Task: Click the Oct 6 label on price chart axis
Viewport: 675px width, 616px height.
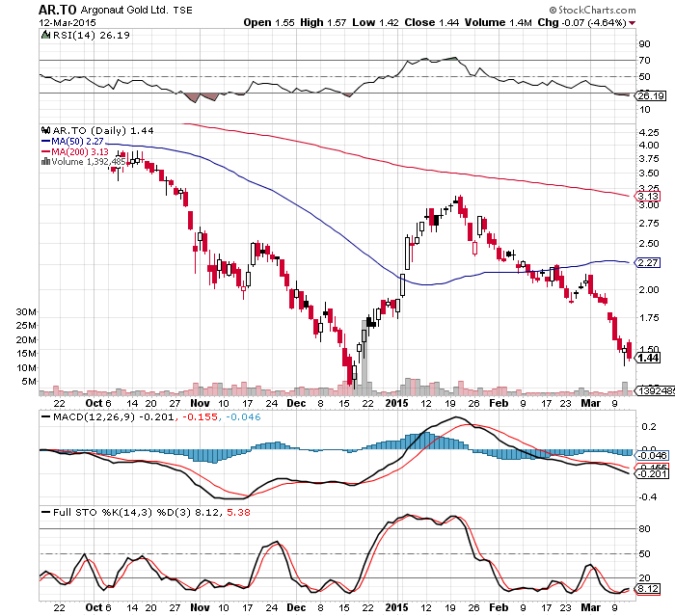Action: (x=98, y=403)
